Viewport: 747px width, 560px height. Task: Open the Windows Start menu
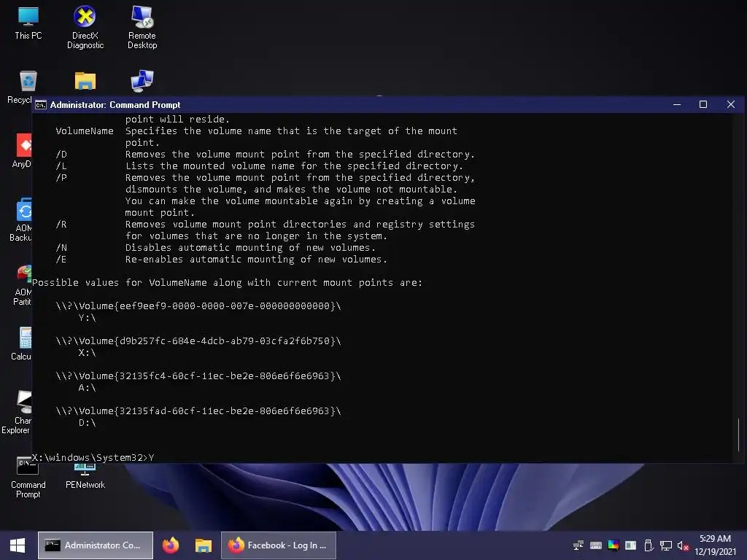coord(18,545)
